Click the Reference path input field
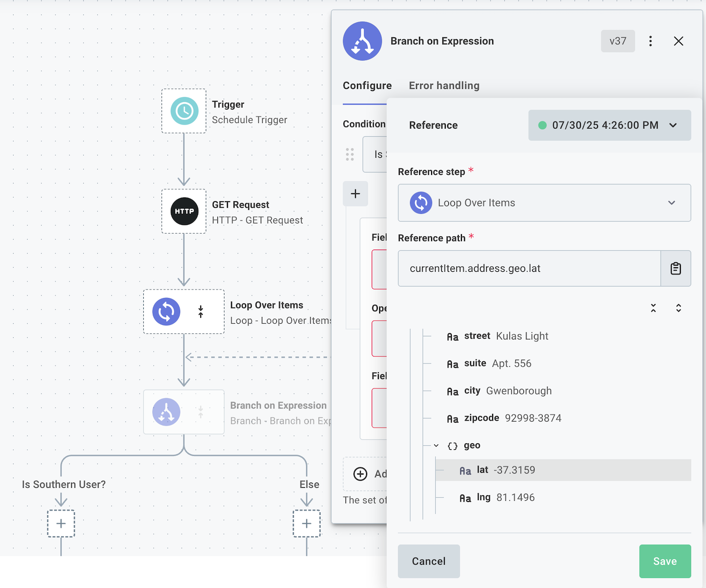Image resolution: width=706 pixels, height=588 pixels. (x=529, y=268)
